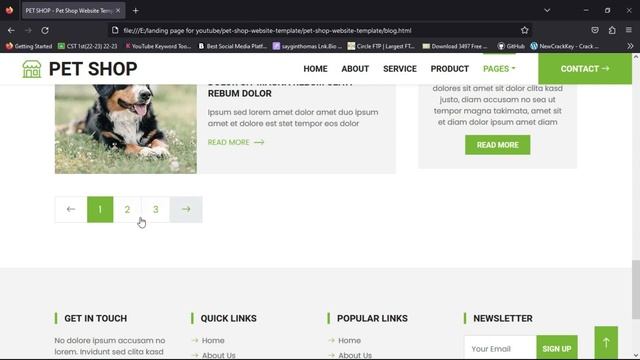Click the page vertical scrollbar thumb
Viewport: 640px width, 360px height.
636,289
